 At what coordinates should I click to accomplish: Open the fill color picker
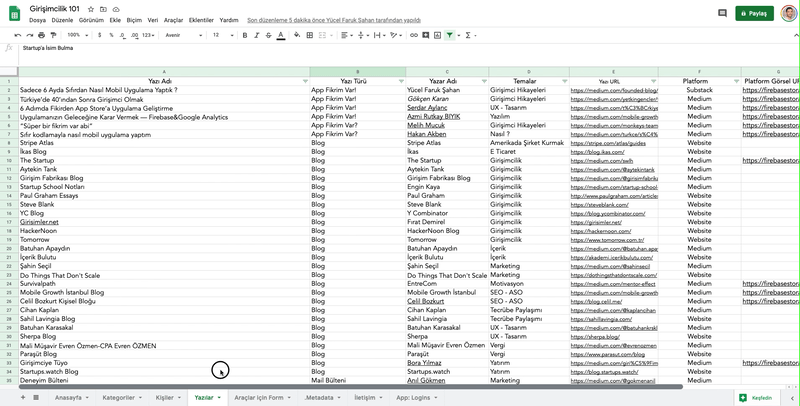(x=297, y=35)
